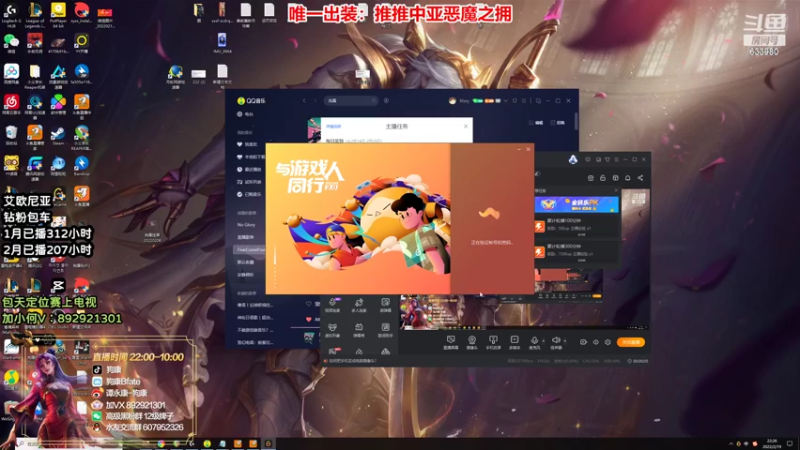Image resolution: width=800 pixels, height=450 pixels.
Task: Expand the microphone volume arrow
Action: (x=543, y=341)
